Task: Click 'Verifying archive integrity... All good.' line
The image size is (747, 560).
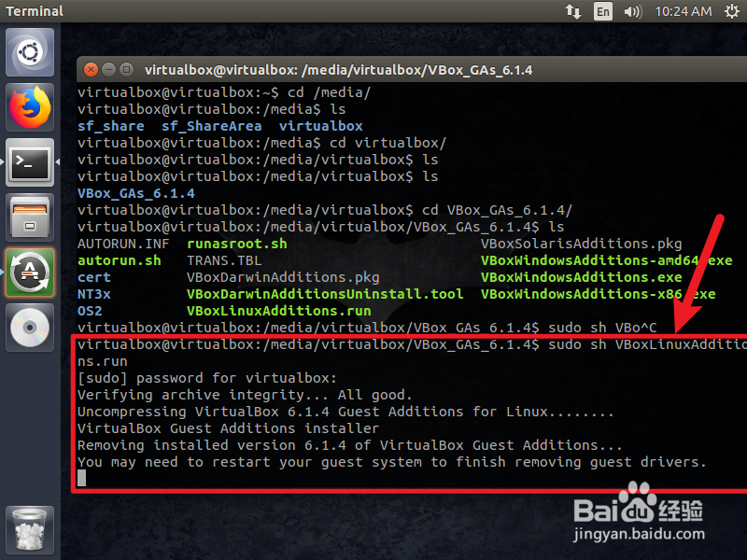Action: pyautogui.click(x=245, y=395)
